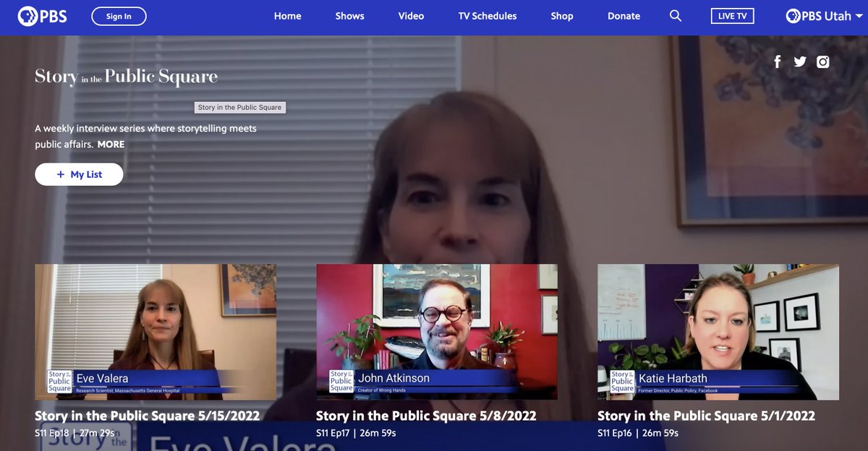Go to the Home menu item

[x=287, y=16]
